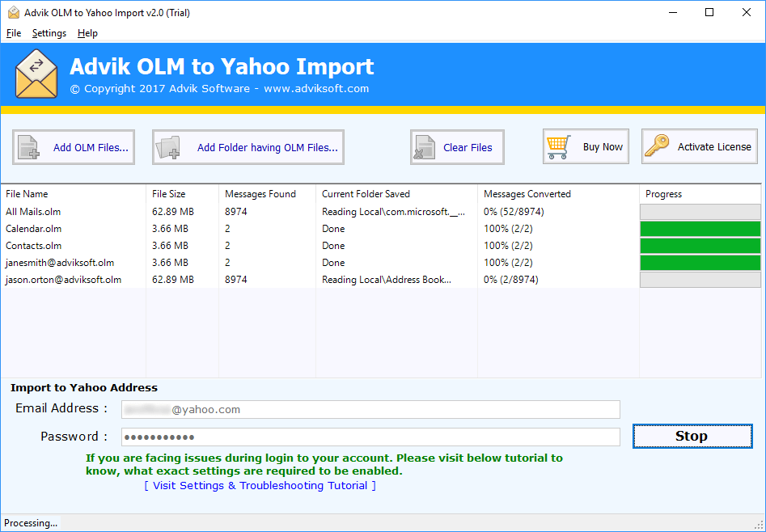Select the jason.orton@adviksoft.olm row
The image size is (766, 532).
[x=381, y=280]
